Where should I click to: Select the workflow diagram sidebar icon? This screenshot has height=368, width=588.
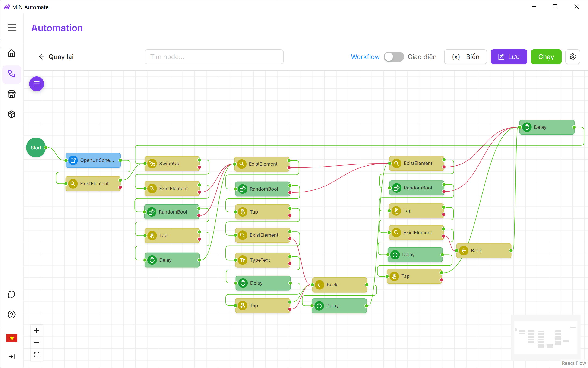click(x=11, y=74)
